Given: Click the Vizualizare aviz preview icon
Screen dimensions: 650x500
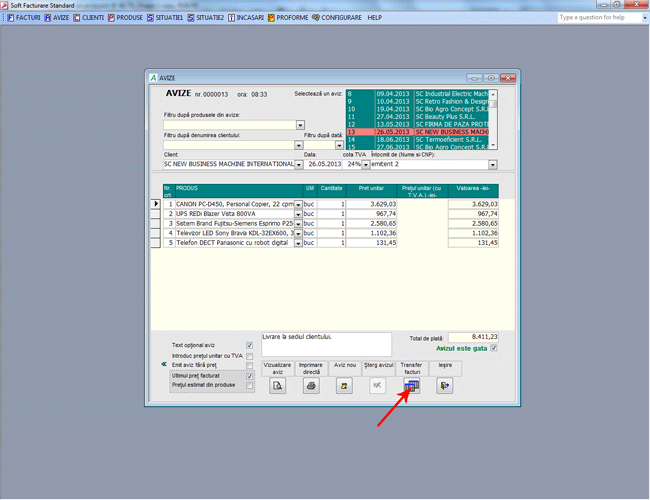Looking at the screenshot, I should click(x=277, y=386).
